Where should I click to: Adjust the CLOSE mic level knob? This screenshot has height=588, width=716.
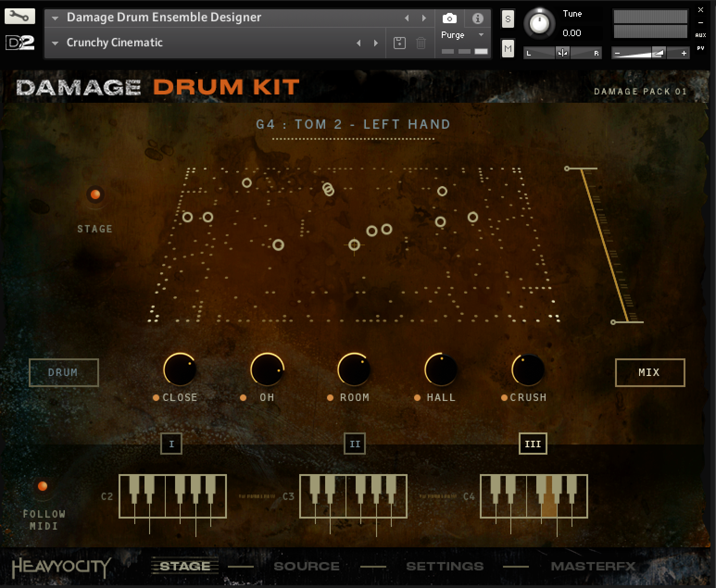(x=180, y=369)
